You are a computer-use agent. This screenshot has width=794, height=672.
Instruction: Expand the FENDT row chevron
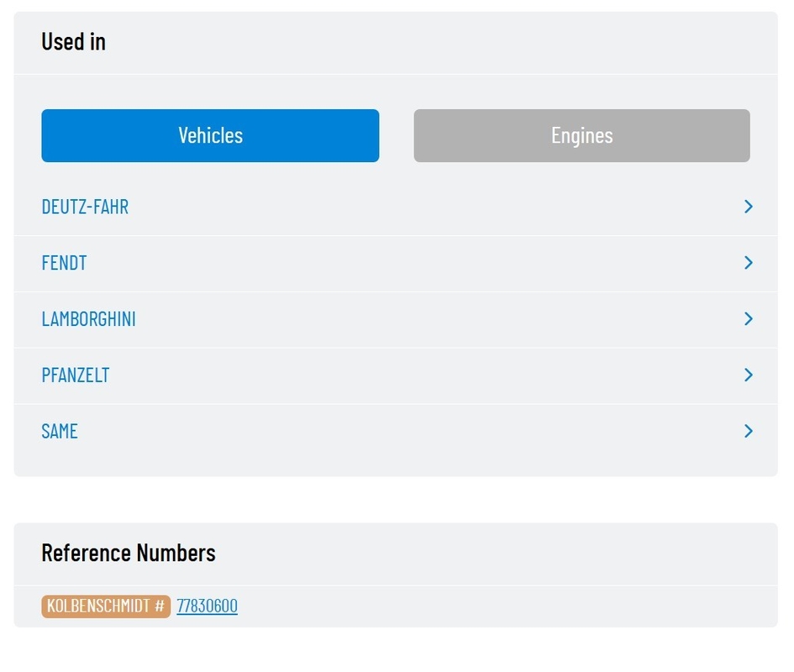tap(749, 263)
